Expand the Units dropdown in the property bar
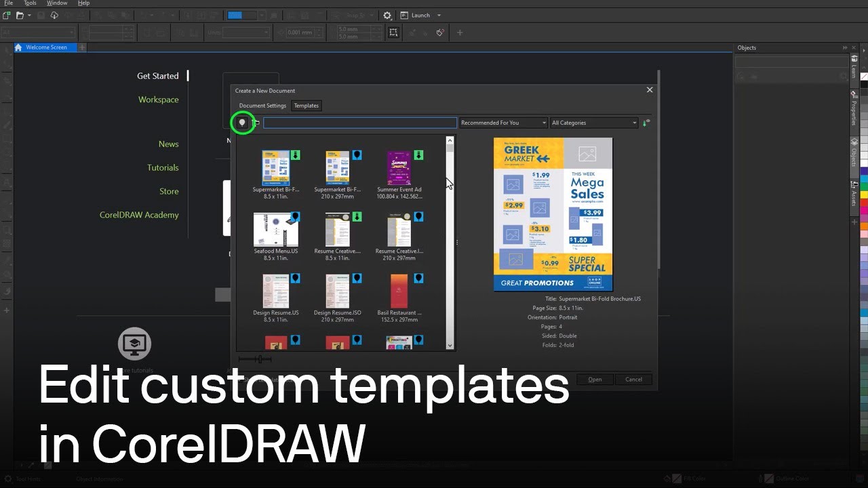The image size is (868, 488). click(x=267, y=33)
